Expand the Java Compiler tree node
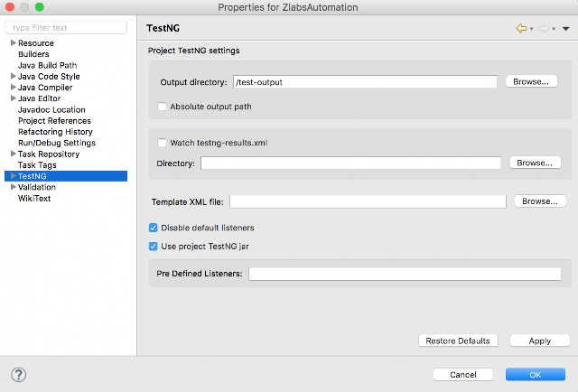The image size is (578, 392). point(14,88)
